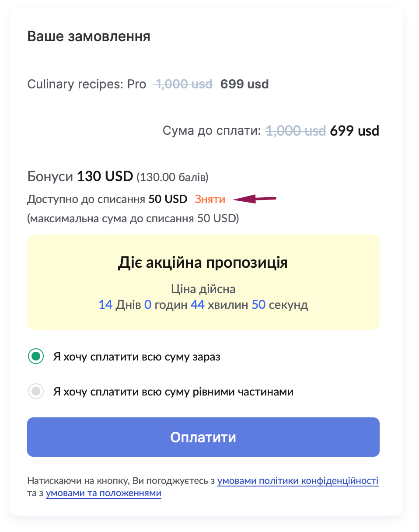Click the 699 usd price beside Culinary recipes: Pro
The width and height of the screenshot is (419, 532).
[244, 84]
